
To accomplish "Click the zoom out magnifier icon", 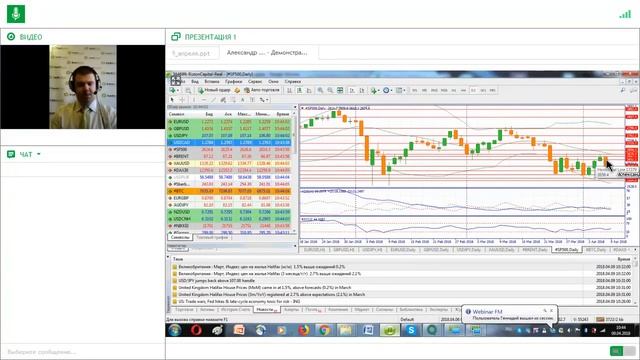I will (x=330, y=91).
